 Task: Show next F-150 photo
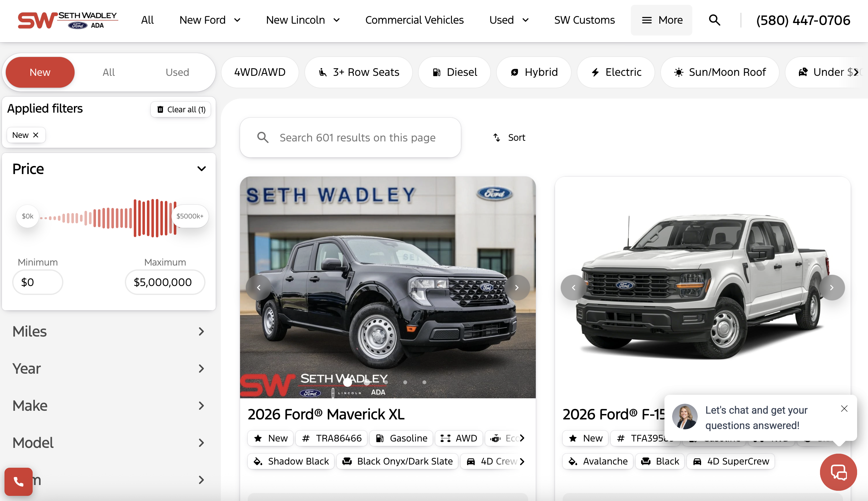pos(832,287)
